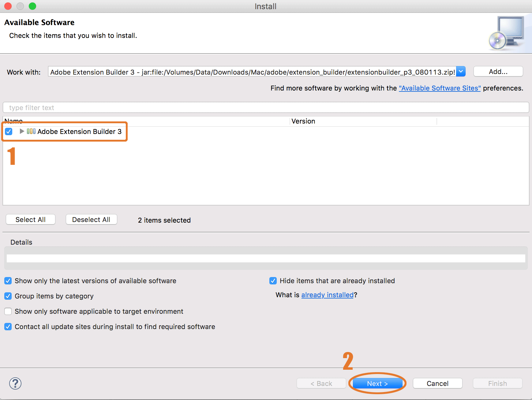Screen dimensions: 532x400
Task: Click the Next > button
Action: point(377,383)
